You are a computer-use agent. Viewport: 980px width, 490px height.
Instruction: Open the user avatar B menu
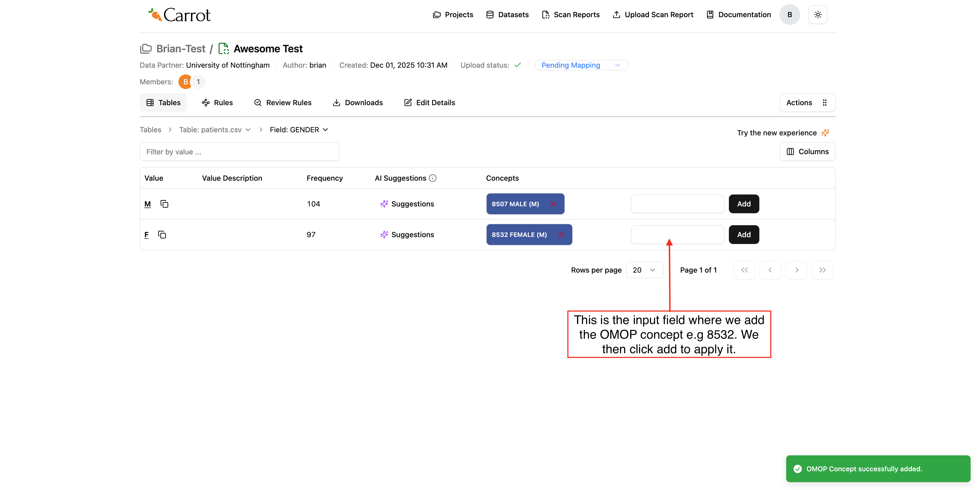tap(789, 14)
